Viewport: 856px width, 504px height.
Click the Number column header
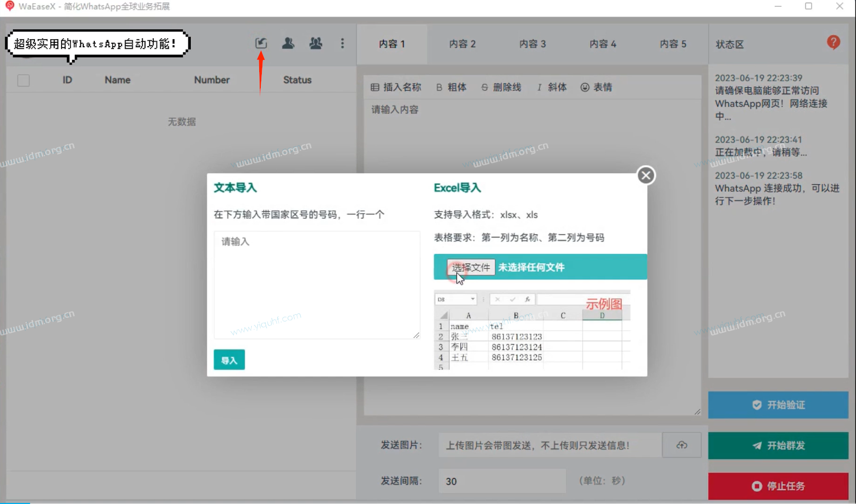[x=211, y=80]
